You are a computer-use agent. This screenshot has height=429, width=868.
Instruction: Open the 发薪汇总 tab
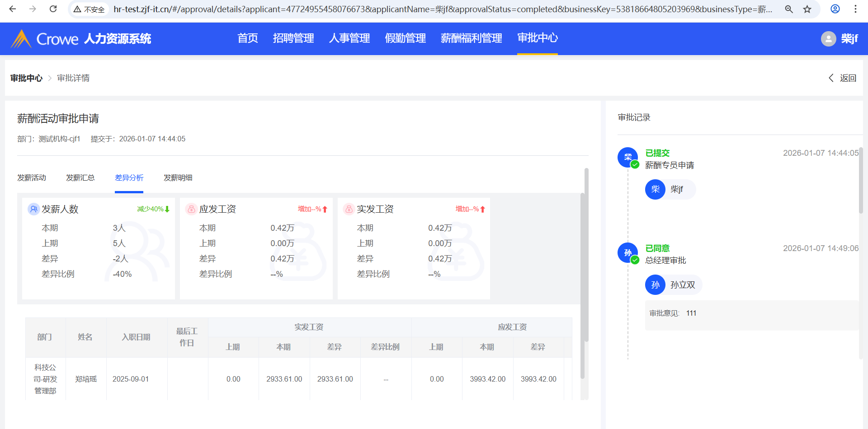click(x=80, y=178)
